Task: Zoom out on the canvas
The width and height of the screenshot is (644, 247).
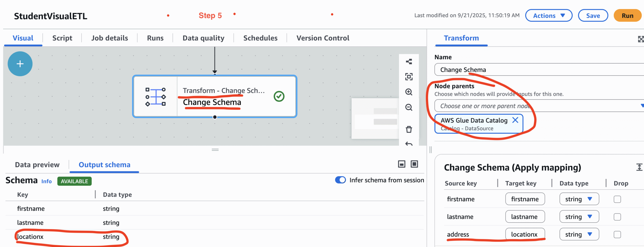Action: pos(409,107)
